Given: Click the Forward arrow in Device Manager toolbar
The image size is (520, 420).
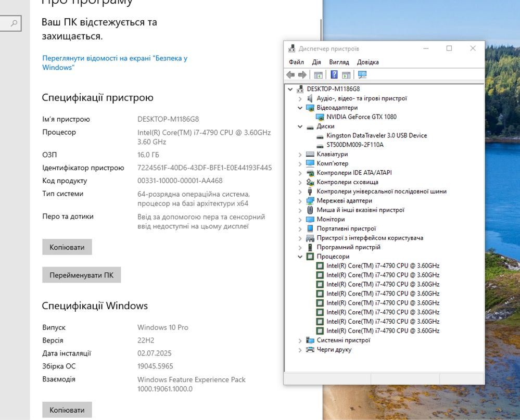Looking at the screenshot, I should (x=302, y=75).
